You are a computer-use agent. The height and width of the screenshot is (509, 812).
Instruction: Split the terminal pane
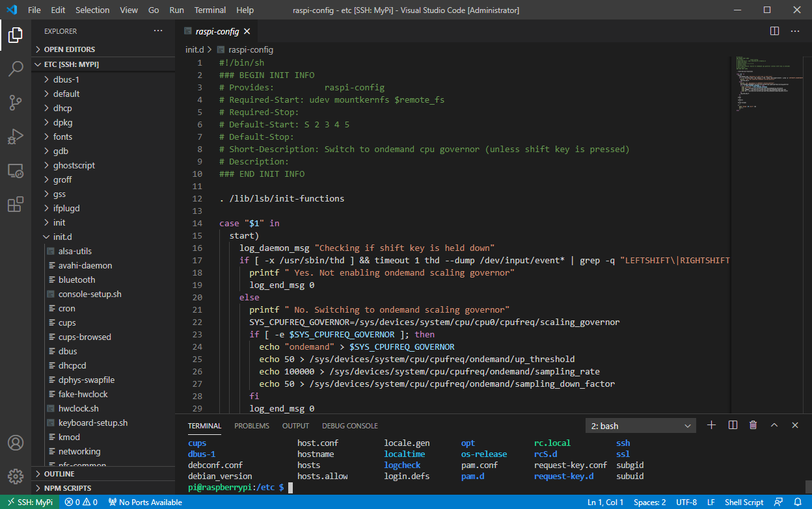click(x=732, y=424)
